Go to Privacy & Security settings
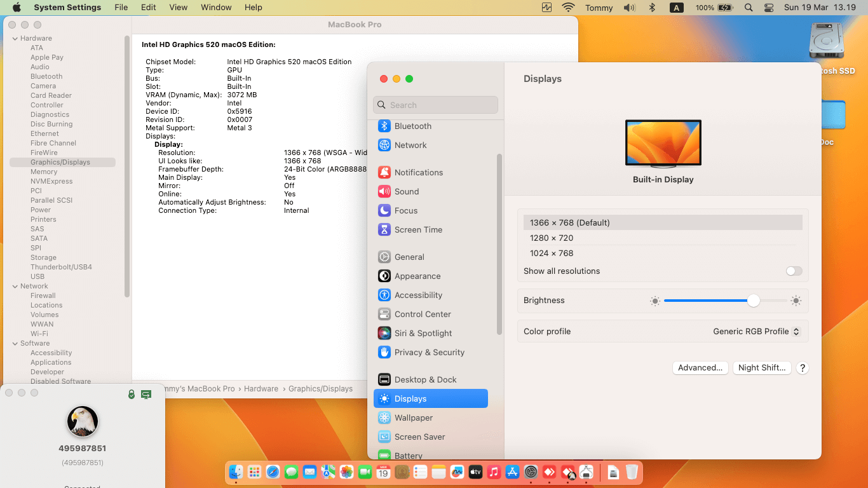 pos(429,352)
